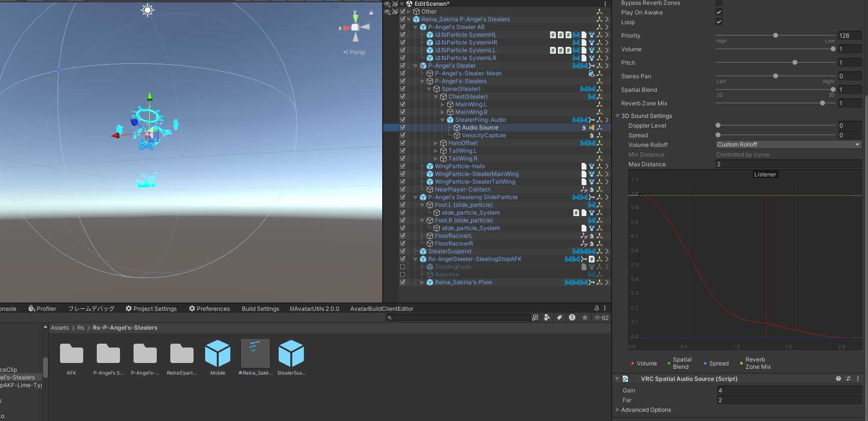Image resolution: width=868 pixels, height=421 pixels.
Task: Click the Open in Search icon beside the search field
Action: (535, 318)
